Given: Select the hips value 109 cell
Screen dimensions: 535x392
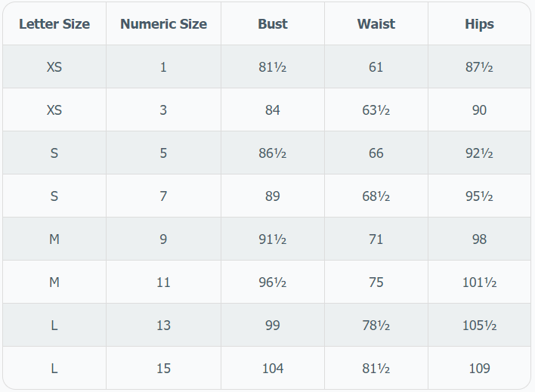Looking at the screenshot, I should pos(479,368).
